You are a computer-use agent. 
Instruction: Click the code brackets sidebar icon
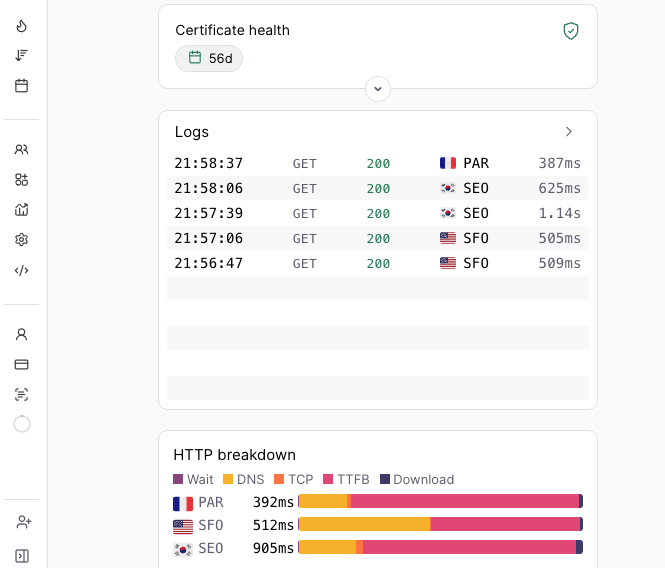click(22, 270)
